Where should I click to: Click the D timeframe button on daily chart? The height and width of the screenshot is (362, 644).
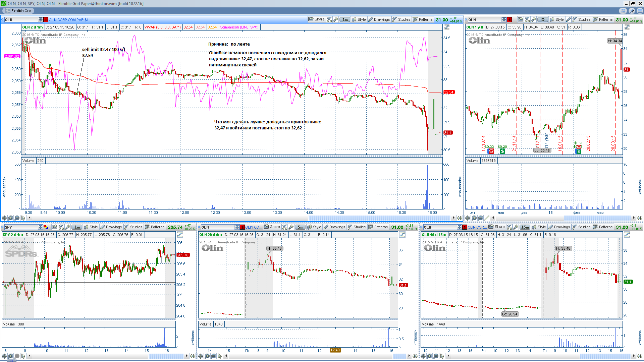click(x=543, y=19)
